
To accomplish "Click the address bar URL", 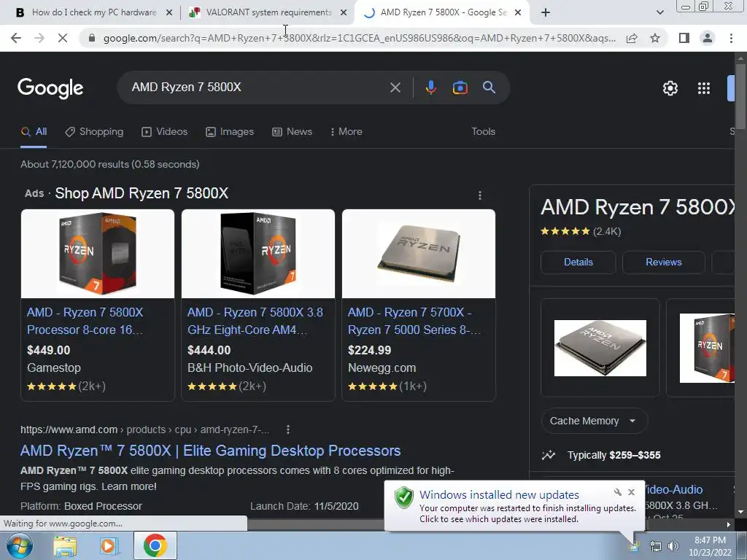I will (x=359, y=38).
